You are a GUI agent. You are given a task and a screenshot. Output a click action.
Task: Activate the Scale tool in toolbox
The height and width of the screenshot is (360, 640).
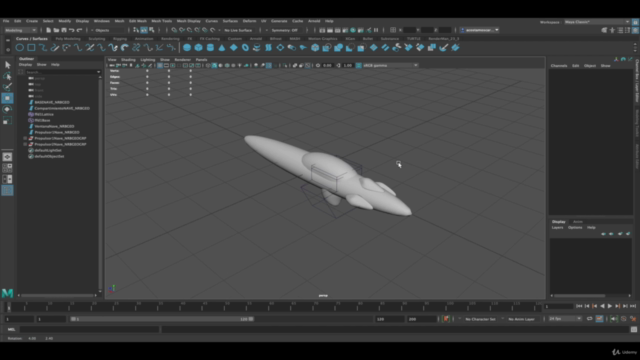7,121
